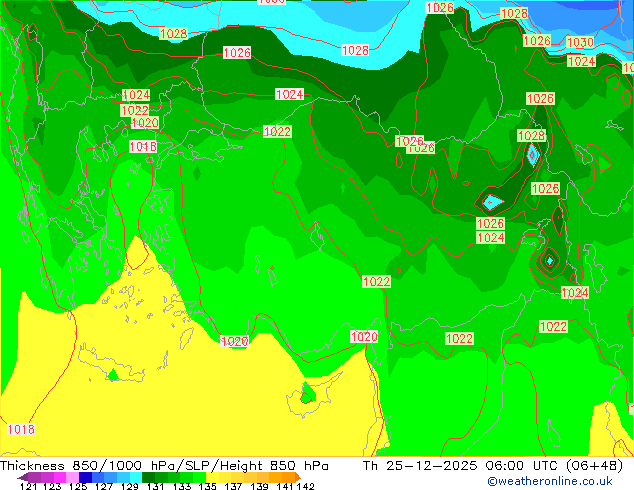This screenshot has width=634, height=490.
Task: Click the orange arrow tip of the color scale
Action: pyautogui.click(x=298, y=477)
